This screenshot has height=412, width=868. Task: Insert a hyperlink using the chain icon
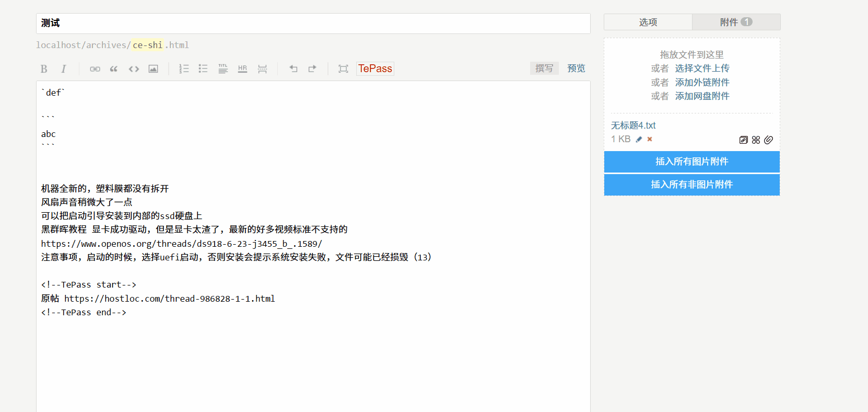click(95, 69)
